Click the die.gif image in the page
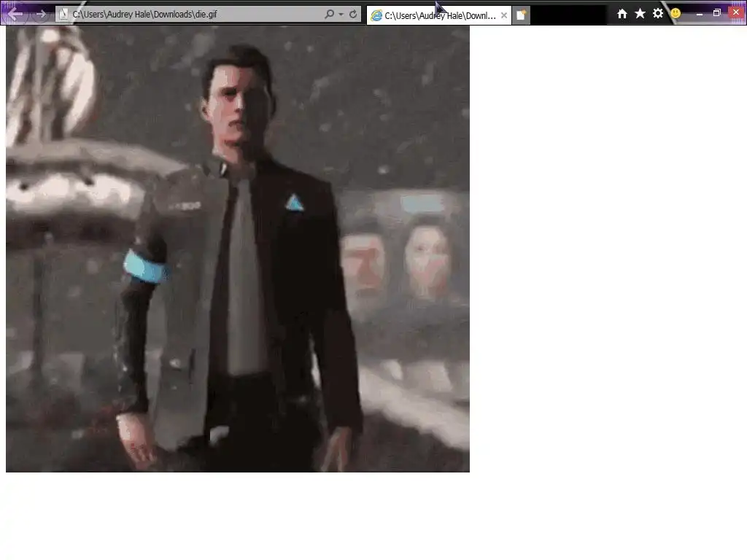747x560 pixels. point(238,249)
